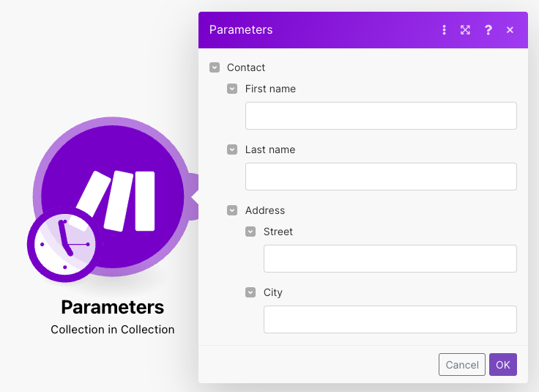Collapse the Address collection
Screen dimensions: 539x392
click(x=232, y=210)
